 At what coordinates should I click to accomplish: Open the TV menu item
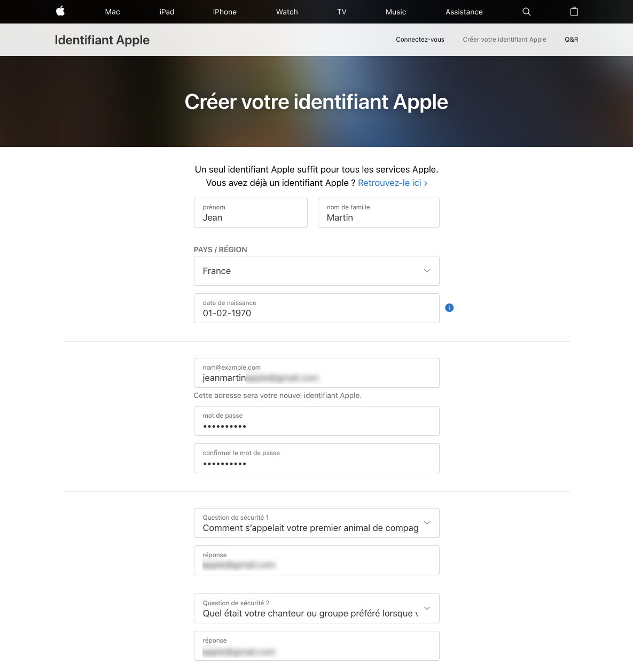[342, 12]
